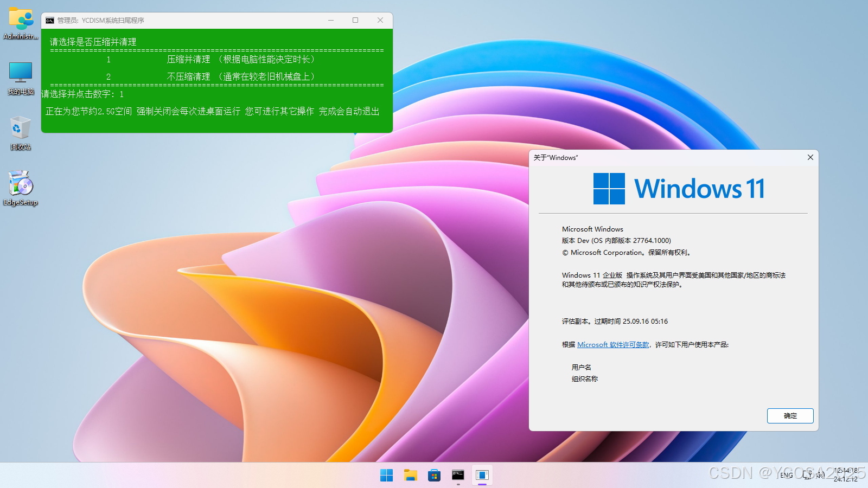The image size is (868, 488).
Task: Click the 请选择是否压缩并清理 heading text
Action: (93, 42)
